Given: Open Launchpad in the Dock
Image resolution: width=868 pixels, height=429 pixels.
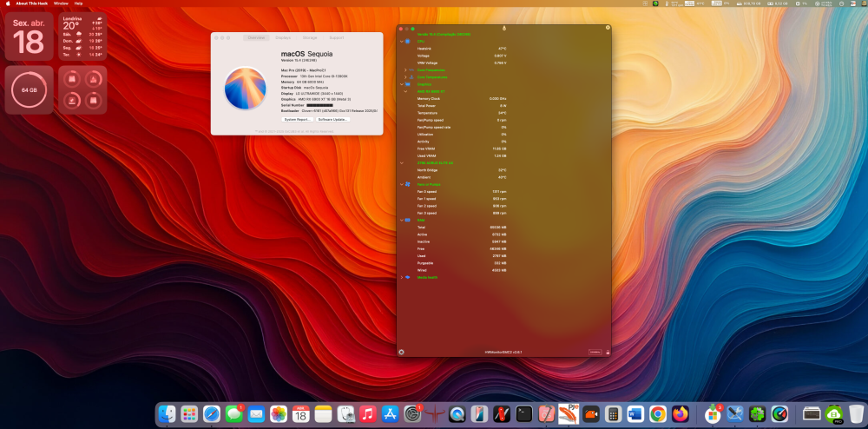Looking at the screenshot, I should [189, 413].
